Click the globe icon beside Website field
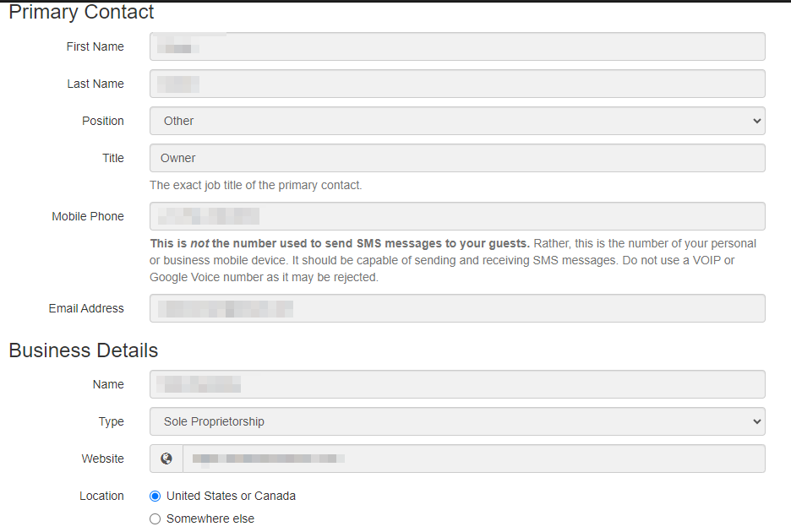The width and height of the screenshot is (791, 532). click(166, 459)
